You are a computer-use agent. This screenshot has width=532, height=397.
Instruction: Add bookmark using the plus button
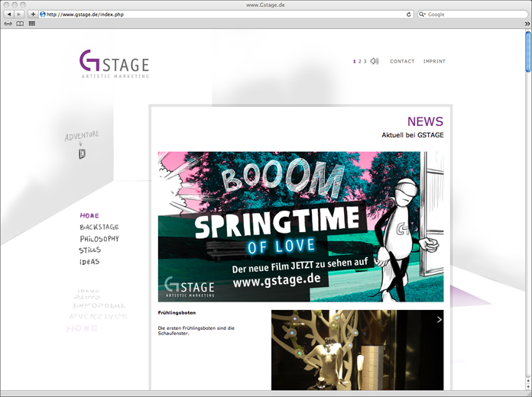click(x=33, y=15)
